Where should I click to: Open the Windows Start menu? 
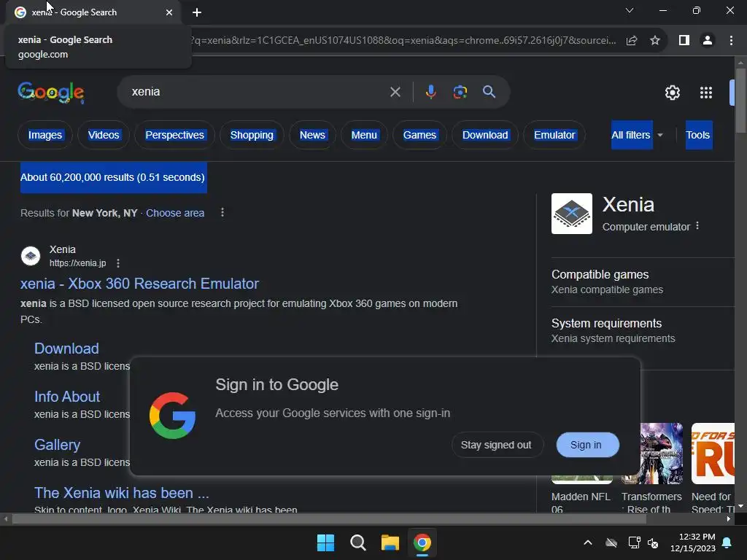[x=326, y=542]
